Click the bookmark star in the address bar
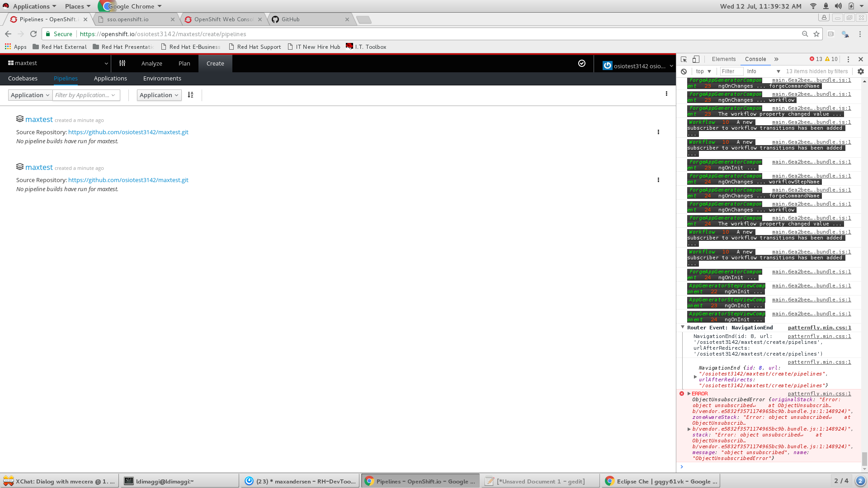The height and width of the screenshot is (488, 868). pyautogui.click(x=816, y=34)
